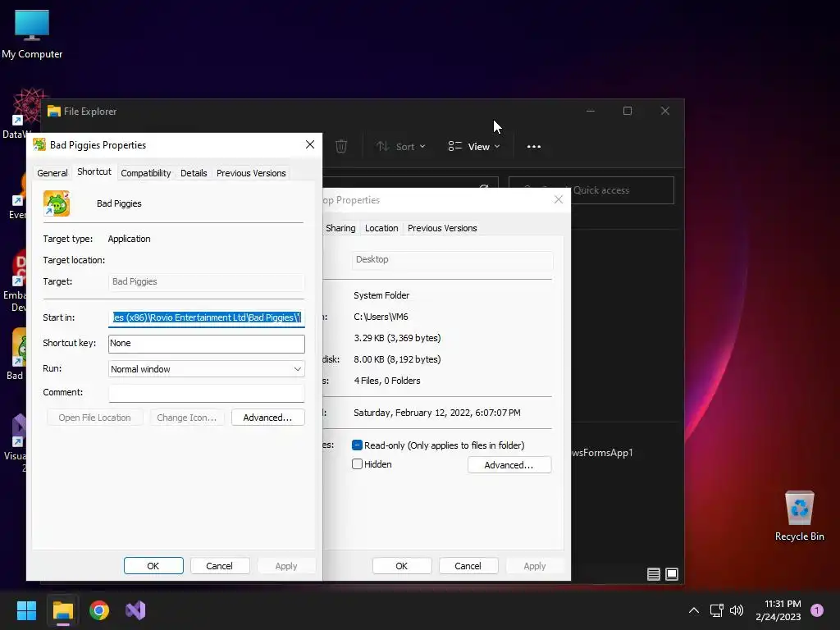
Task: Open the volume tray icon
Action: [737, 610]
